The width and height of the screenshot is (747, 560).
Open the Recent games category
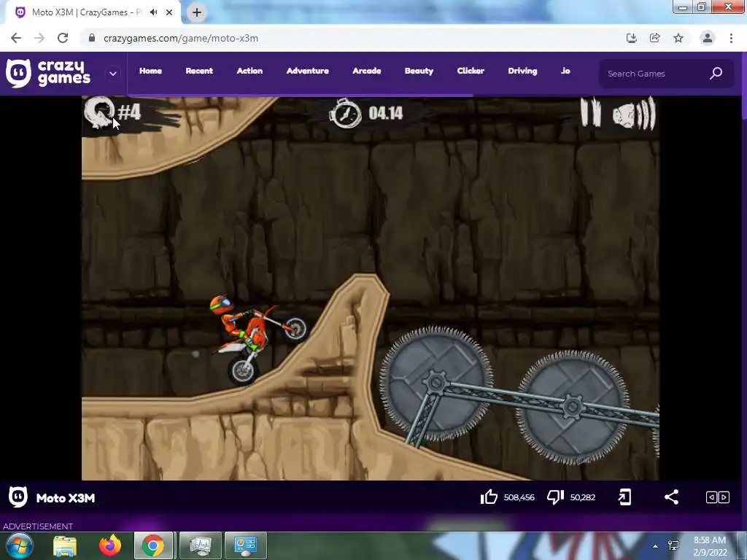pyautogui.click(x=199, y=71)
